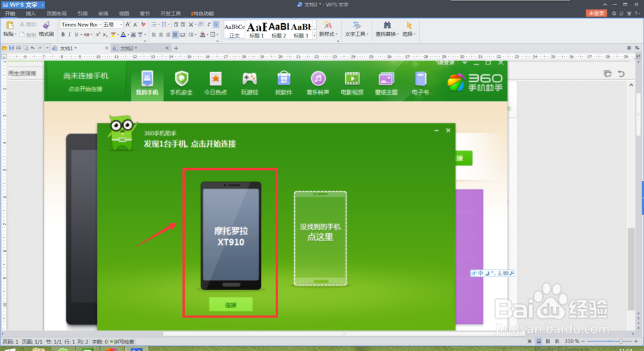Click the numbered list icon
Screen dimensions: 644x351
[165, 24]
